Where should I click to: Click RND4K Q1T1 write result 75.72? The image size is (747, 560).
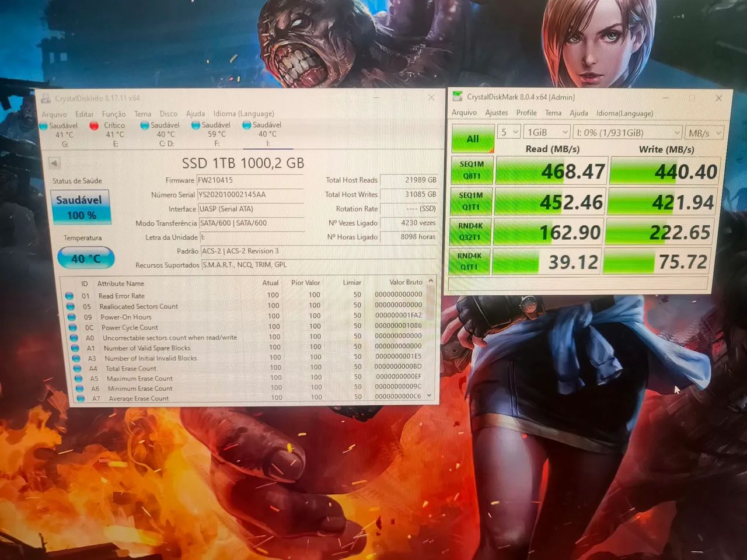tap(656, 262)
